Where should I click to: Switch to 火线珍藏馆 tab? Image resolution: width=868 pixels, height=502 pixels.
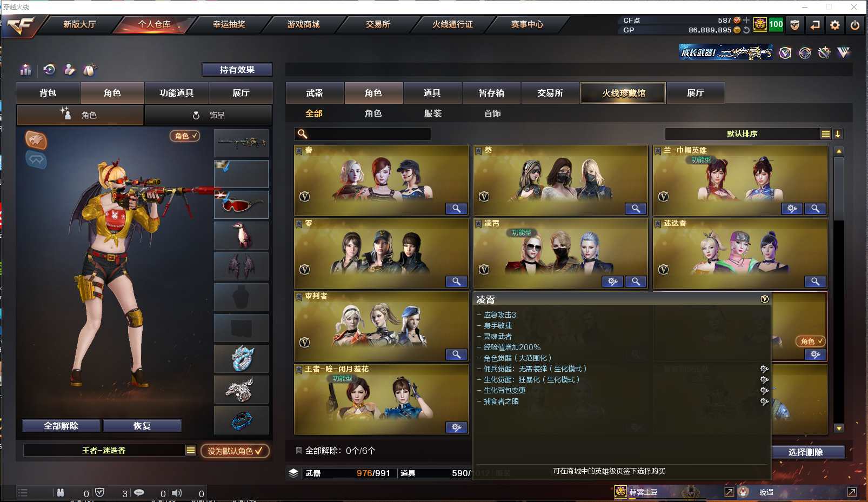623,93
